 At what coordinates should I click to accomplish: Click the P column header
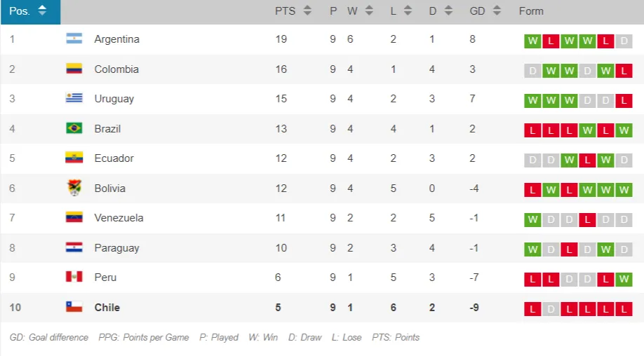click(333, 11)
